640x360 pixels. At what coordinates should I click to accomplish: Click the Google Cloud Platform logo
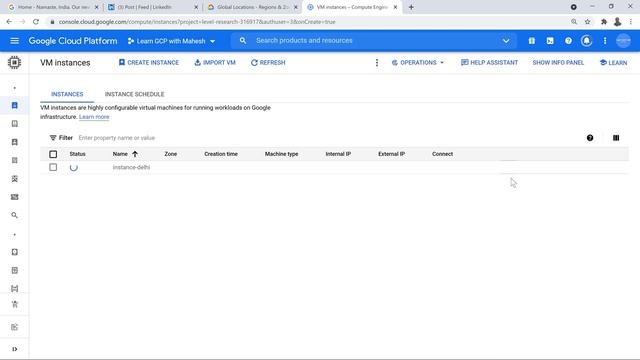[x=73, y=41]
